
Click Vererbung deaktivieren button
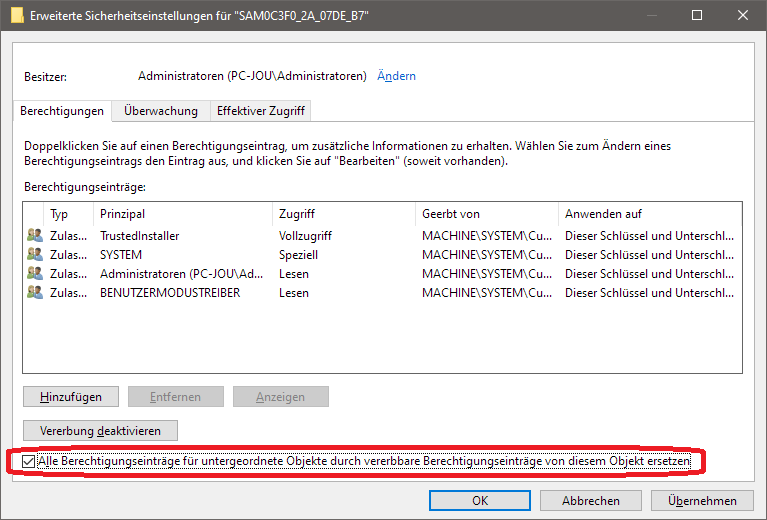pos(101,430)
